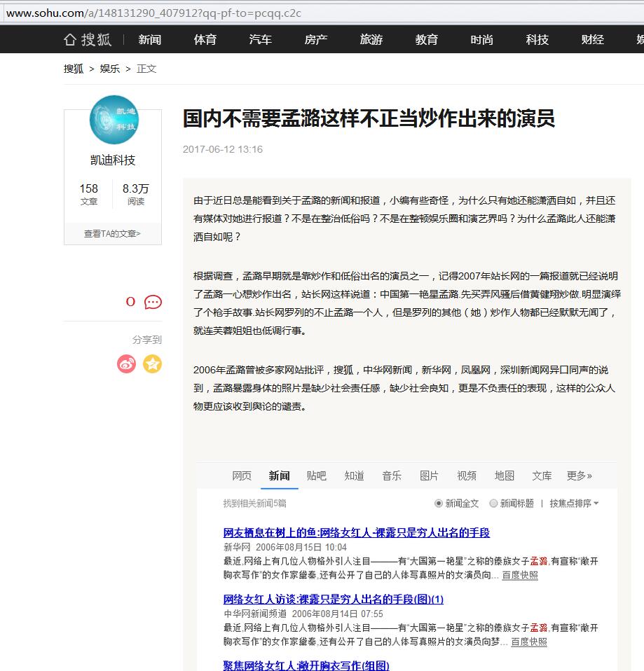Click 搜狐 breadcrumb link
644x671 pixels.
(x=74, y=69)
